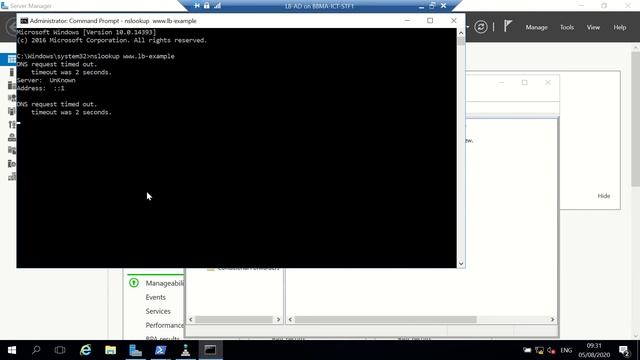Click right pane's horizontal scroll right arrow
This screenshot has width=640, height=360.
[552, 320]
